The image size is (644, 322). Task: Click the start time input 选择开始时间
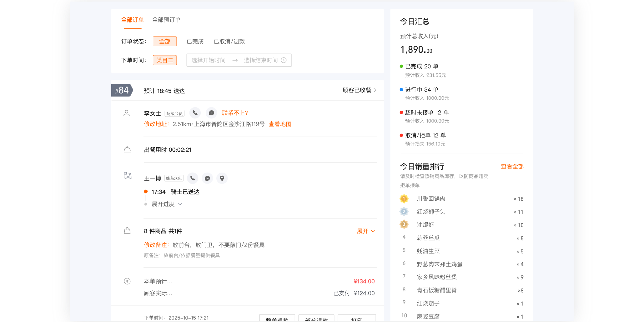(209, 60)
